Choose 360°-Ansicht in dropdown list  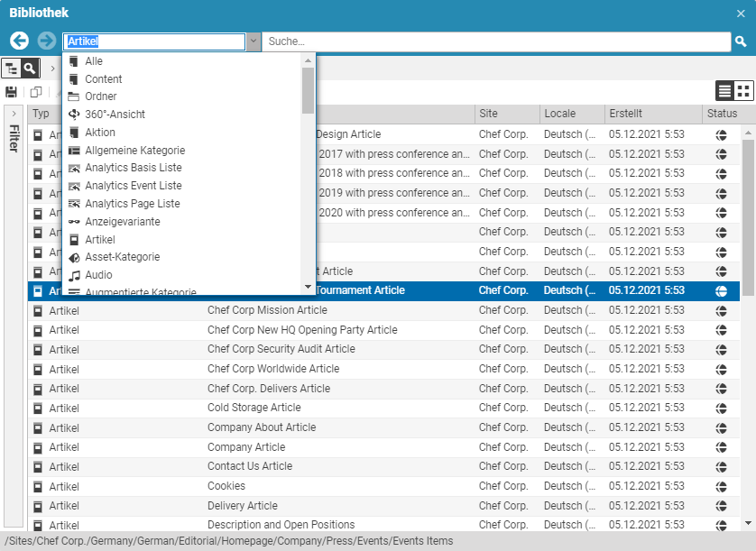[115, 115]
